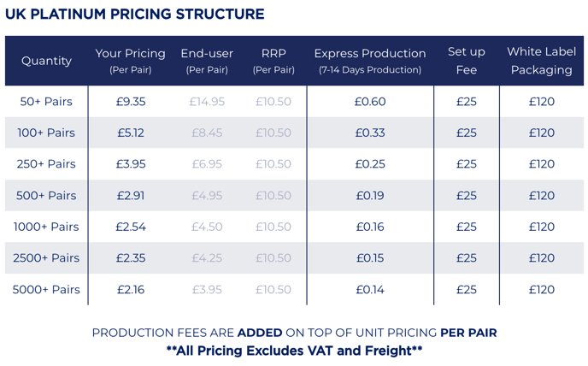Select the Set up Fee header
The width and height of the screenshot is (588, 366).
466,61
